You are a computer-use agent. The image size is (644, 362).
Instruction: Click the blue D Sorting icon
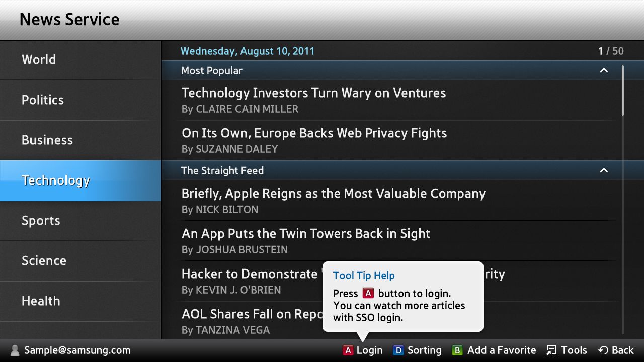click(398, 350)
